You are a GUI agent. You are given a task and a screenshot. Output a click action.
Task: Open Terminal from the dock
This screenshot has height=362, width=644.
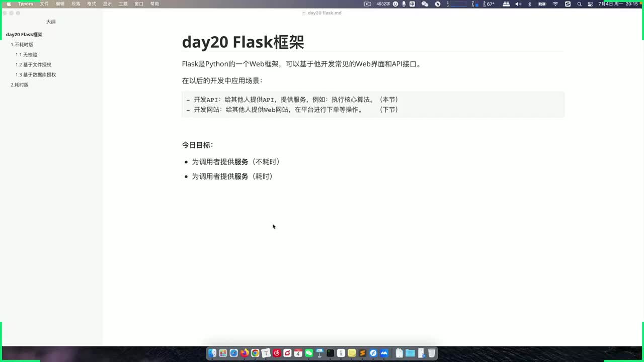331,353
